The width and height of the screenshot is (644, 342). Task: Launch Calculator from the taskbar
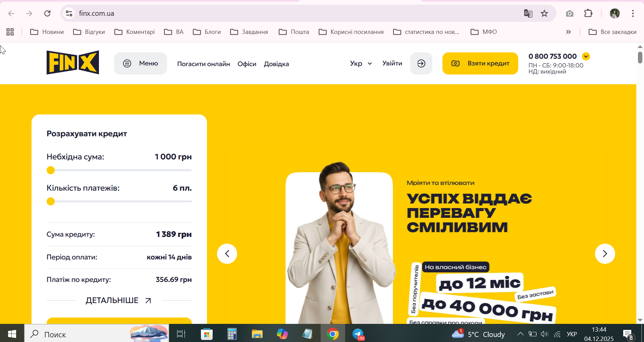click(x=232, y=334)
